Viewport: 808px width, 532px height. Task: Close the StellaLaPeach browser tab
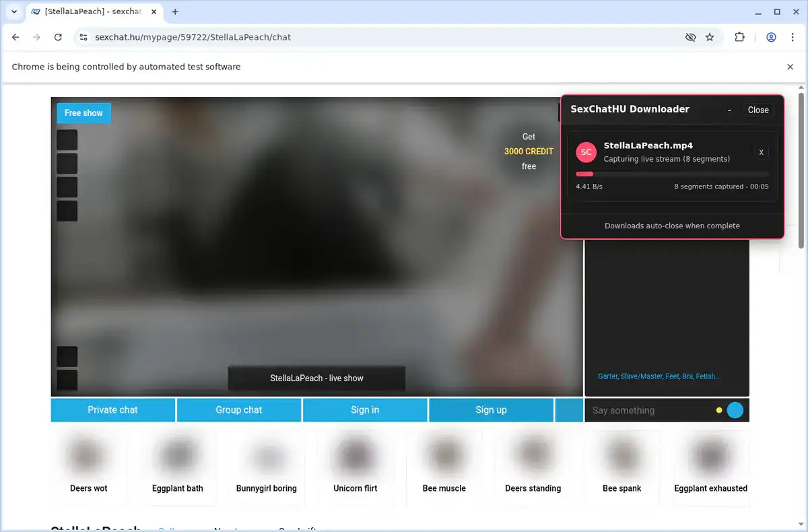click(x=154, y=12)
